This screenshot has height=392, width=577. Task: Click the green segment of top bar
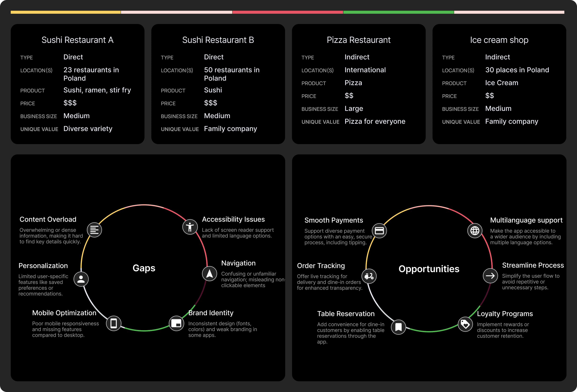click(x=398, y=12)
